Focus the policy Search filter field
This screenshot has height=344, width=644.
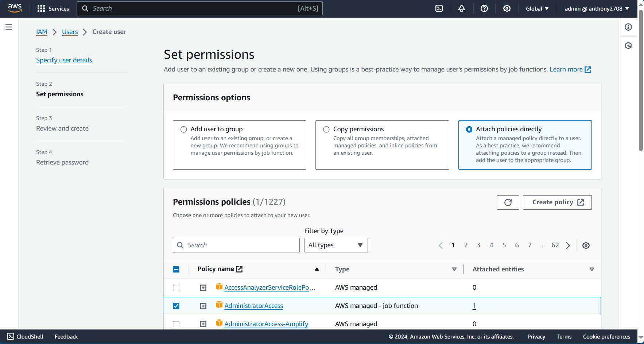[x=236, y=245]
